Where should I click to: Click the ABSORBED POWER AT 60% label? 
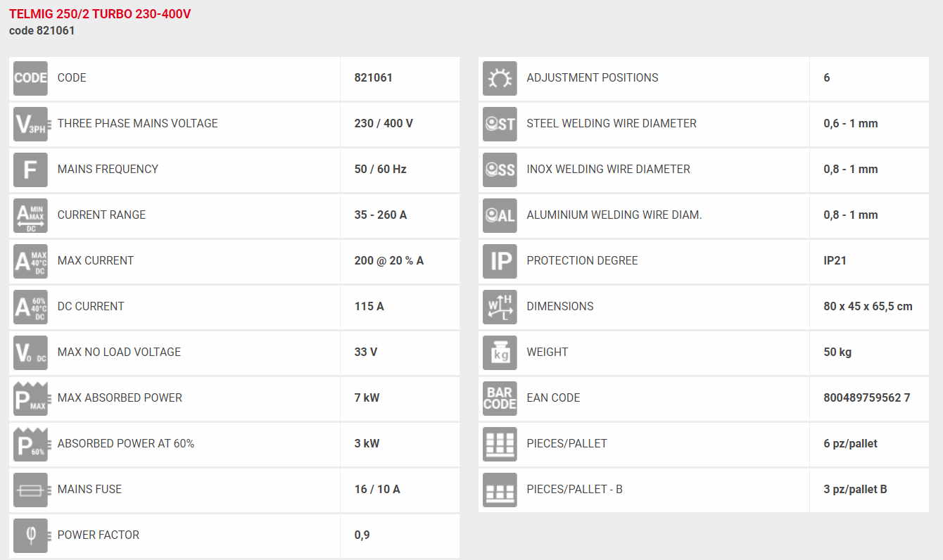click(126, 443)
